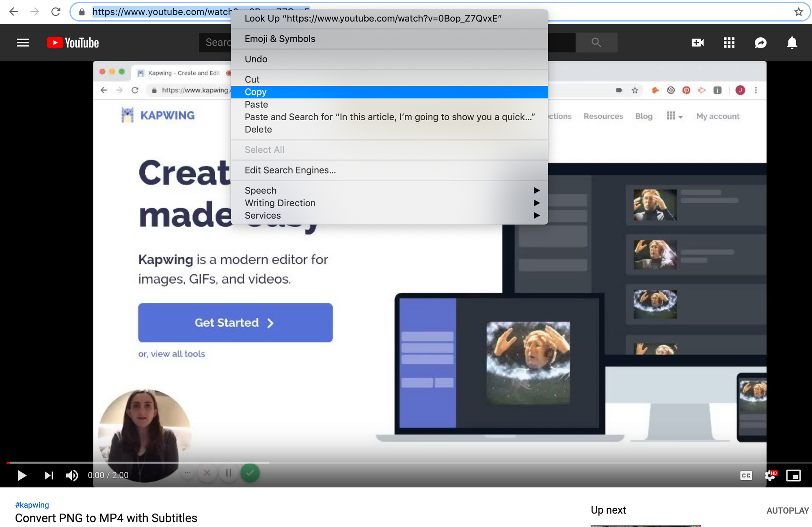Viewport: 812px width, 527px height.
Task: Open the HD video settings gear
Action: click(770, 475)
